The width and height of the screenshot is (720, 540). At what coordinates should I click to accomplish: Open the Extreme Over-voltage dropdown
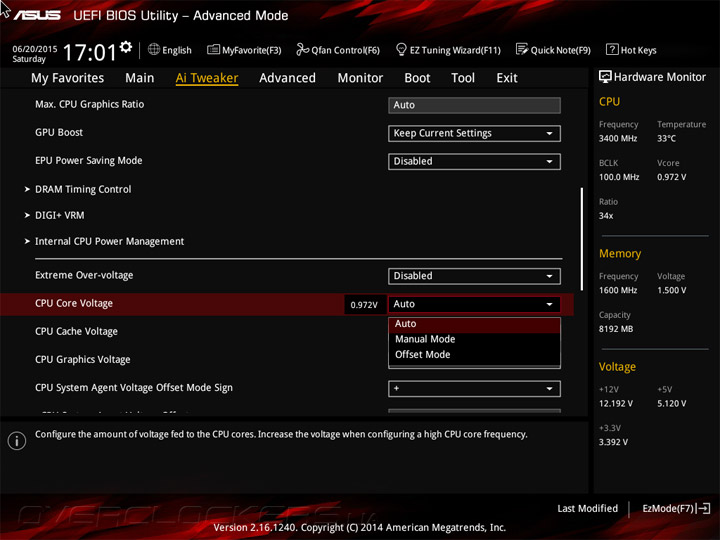tap(474, 276)
